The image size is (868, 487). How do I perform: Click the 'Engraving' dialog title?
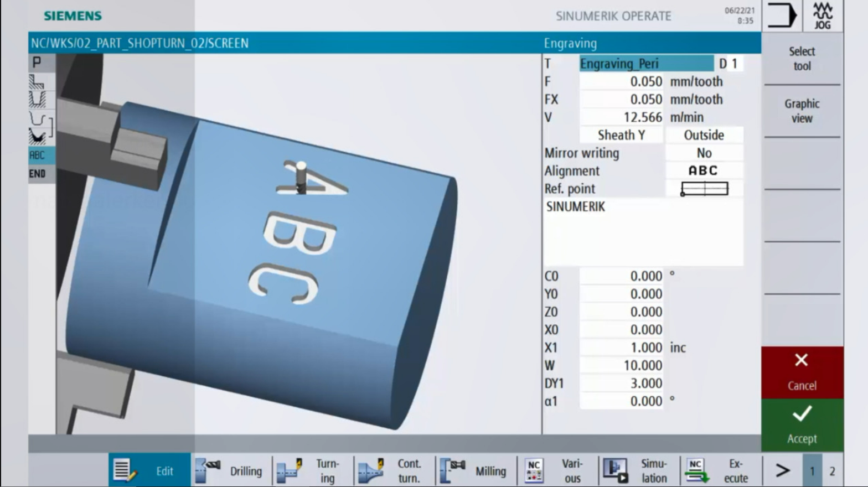tap(570, 43)
